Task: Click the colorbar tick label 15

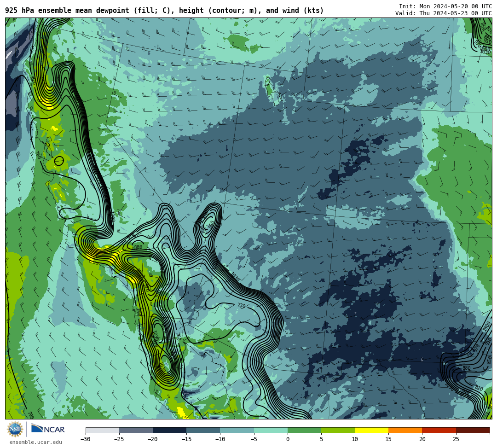Action: click(388, 439)
